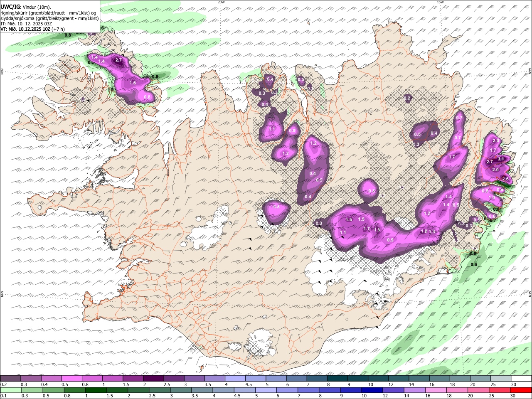Click the 2.6 precipitation value near east coast
Image resolution: width=532 pixels, height=399 pixels.
pos(505,179)
